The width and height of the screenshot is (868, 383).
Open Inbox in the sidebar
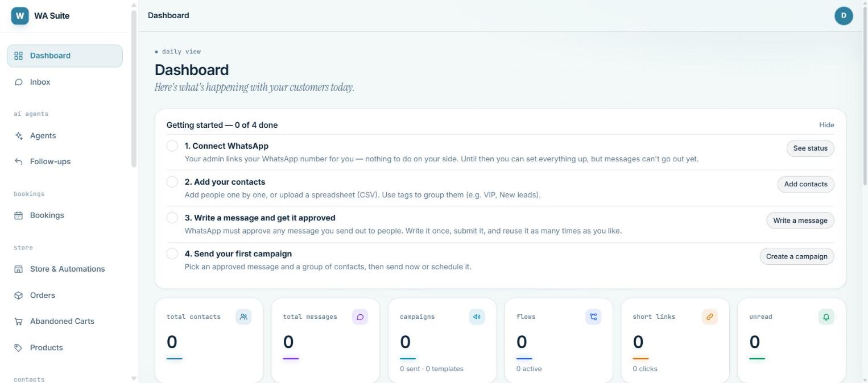[65, 82]
